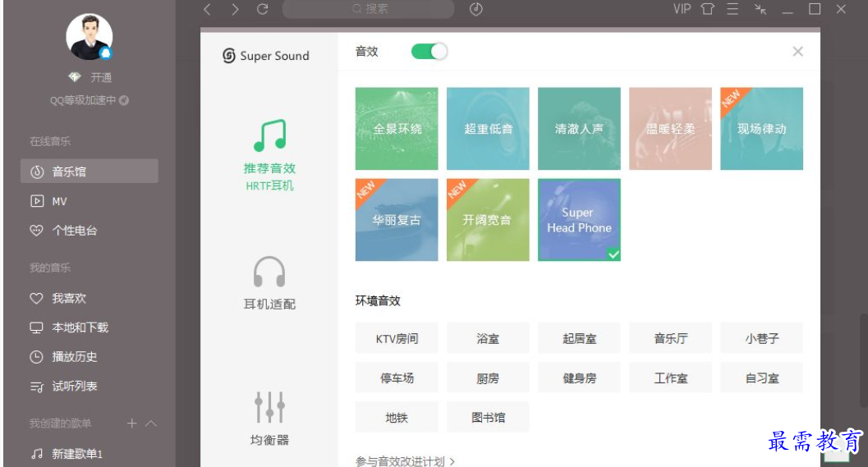Choose KTV房间 environment effect
The width and height of the screenshot is (868, 467).
pos(397,338)
